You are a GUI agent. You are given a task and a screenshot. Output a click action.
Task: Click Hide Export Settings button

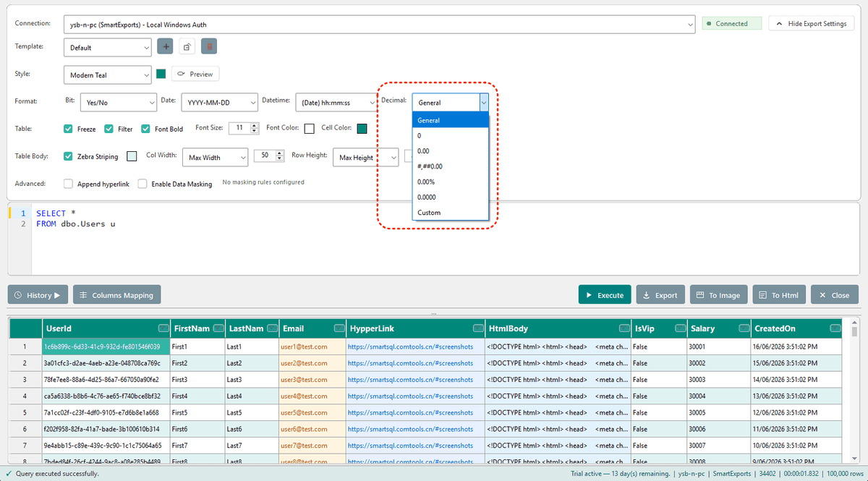click(811, 23)
